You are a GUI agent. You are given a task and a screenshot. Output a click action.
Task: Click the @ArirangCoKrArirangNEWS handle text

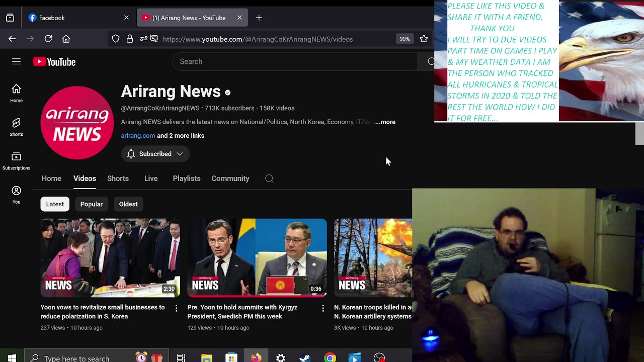[160, 108]
